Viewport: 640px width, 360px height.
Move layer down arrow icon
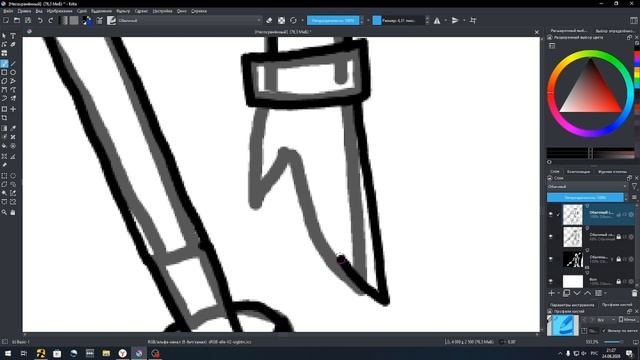click(x=577, y=293)
